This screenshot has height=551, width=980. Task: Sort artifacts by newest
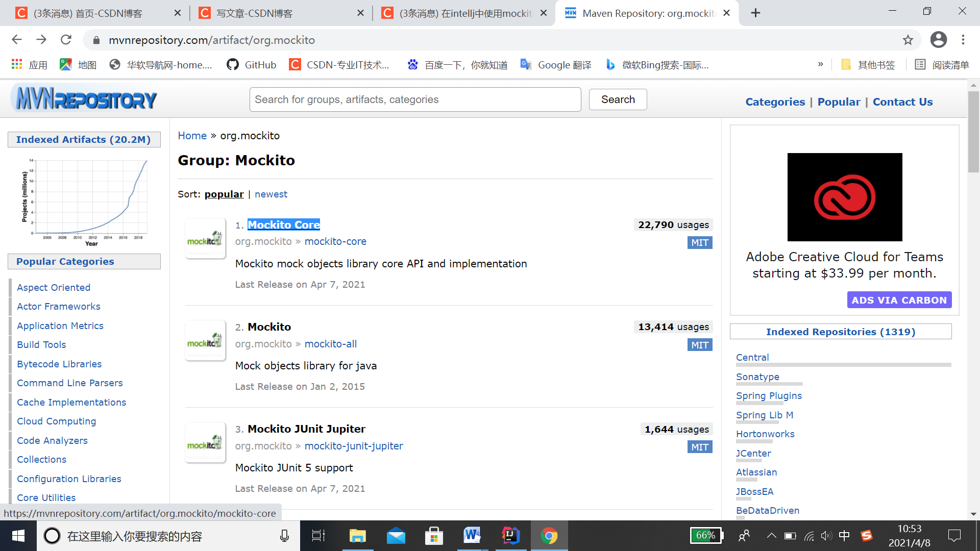(x=271, y=194)
